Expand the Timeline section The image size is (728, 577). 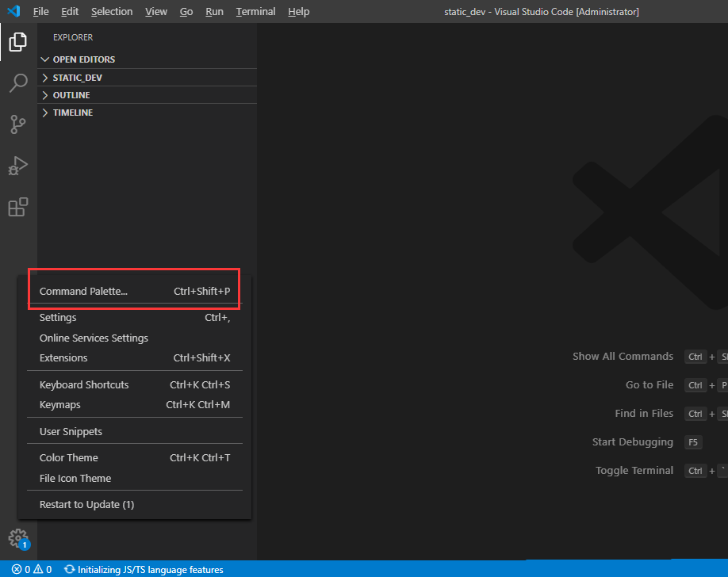coord(147,113)
